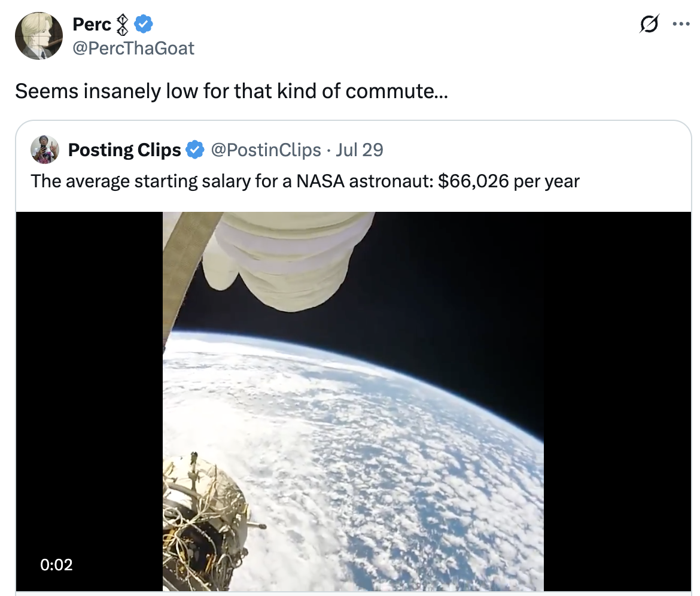
Task: Click the black left margin of the video
Action: pyautogui.click(x=89, y=402)
